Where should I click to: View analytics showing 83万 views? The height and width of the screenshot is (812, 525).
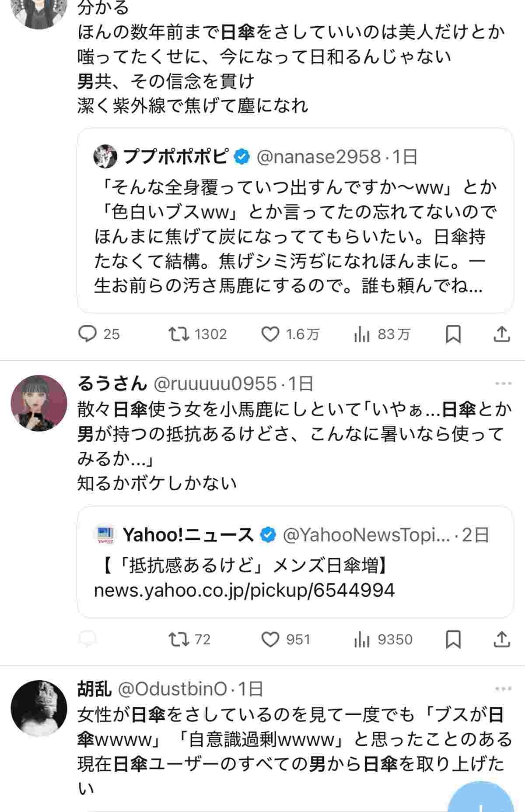pos(362,334)
